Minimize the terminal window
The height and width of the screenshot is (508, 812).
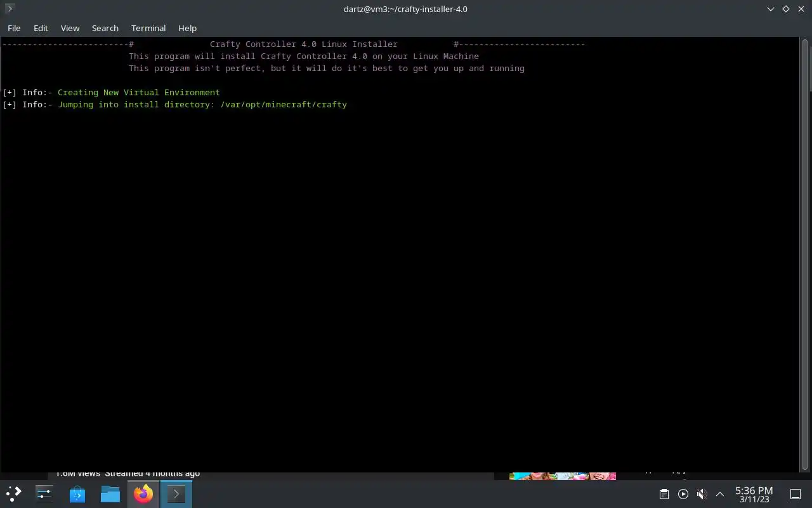pyautogui.click(x=770, y=9)
